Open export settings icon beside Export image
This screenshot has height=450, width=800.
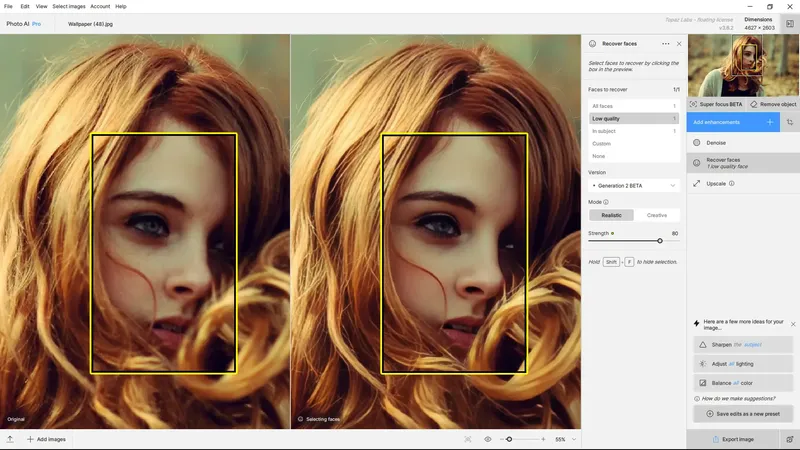(790, 439)
